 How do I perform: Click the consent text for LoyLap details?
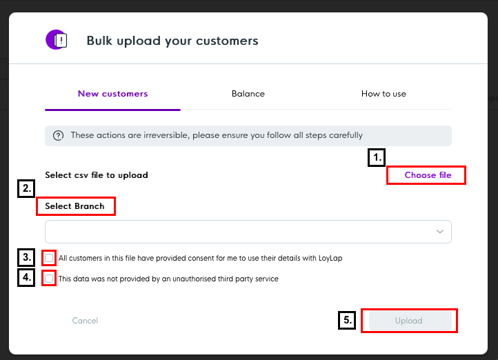[x=200, y=258]
